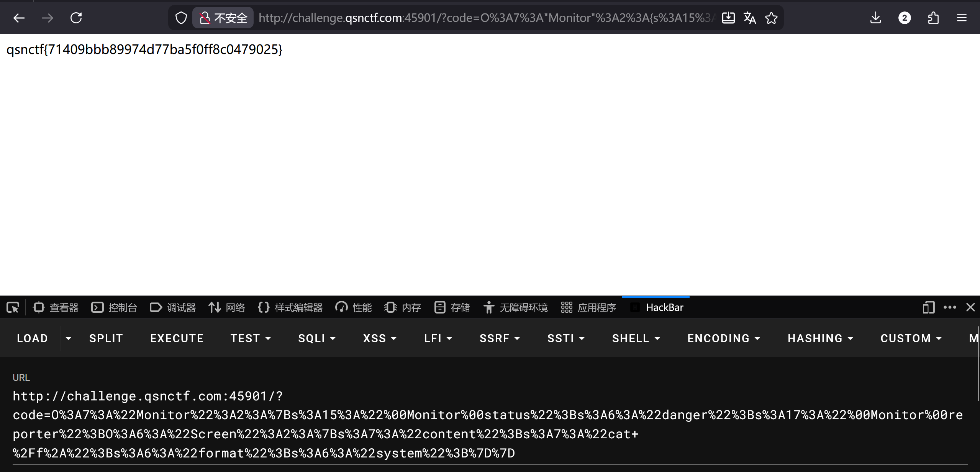Viewport: 980px width, 472px height.
Task: Click the 不安全 site security indicator
Action: tap(223, 18)
